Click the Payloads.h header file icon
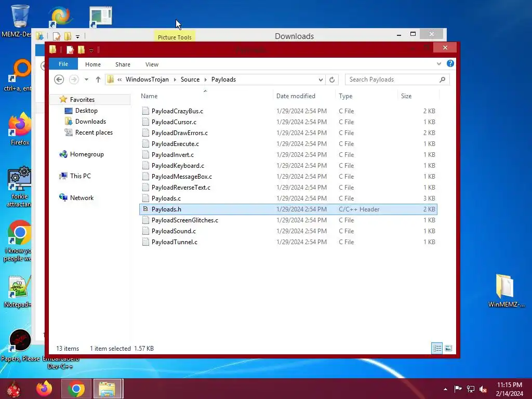Screen dimensions: 532x399 pyautogui.click(x=145, y=209)
